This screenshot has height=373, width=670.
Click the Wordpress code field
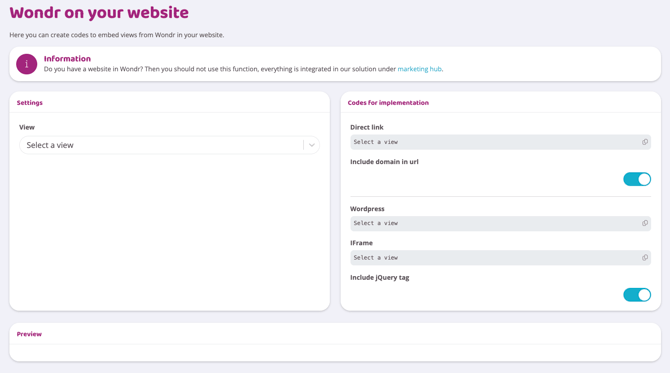pos(500,223)
